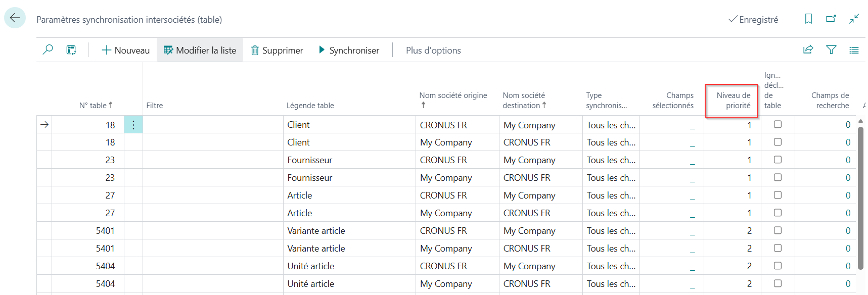Screen dimensions: 868x295
Task: Click Champs de recherche 0 in first row
Action: (x=848, y=125)
